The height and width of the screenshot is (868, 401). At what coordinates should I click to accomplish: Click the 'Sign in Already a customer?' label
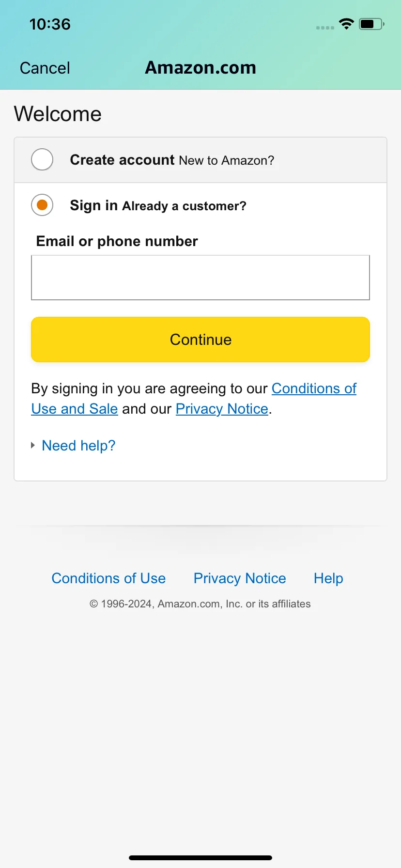pos(158,206)
